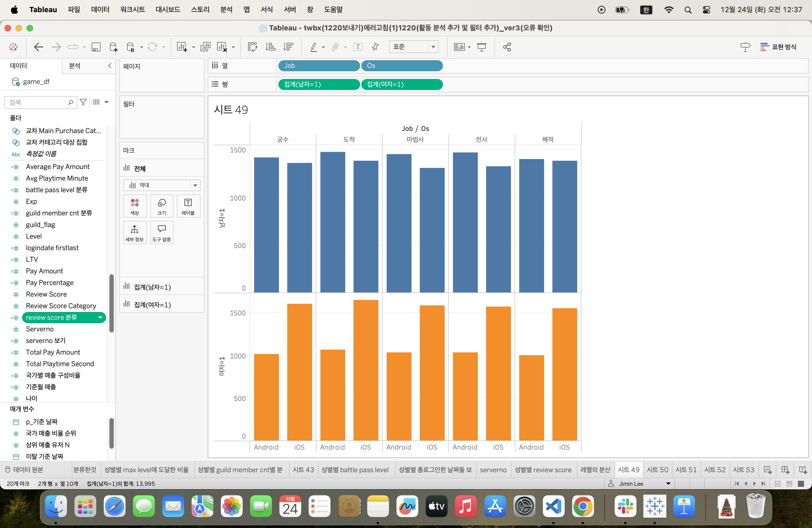Open the 레이블 label card
Image resolution: width=812 pixels, height=528 pixels.
(188, 206)
